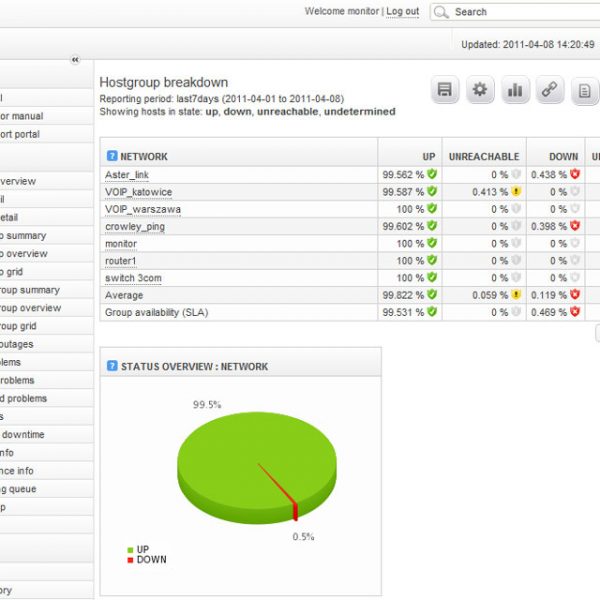Click into the Search input field
This screenshot has width=600, height=600.
click(520, 12)
